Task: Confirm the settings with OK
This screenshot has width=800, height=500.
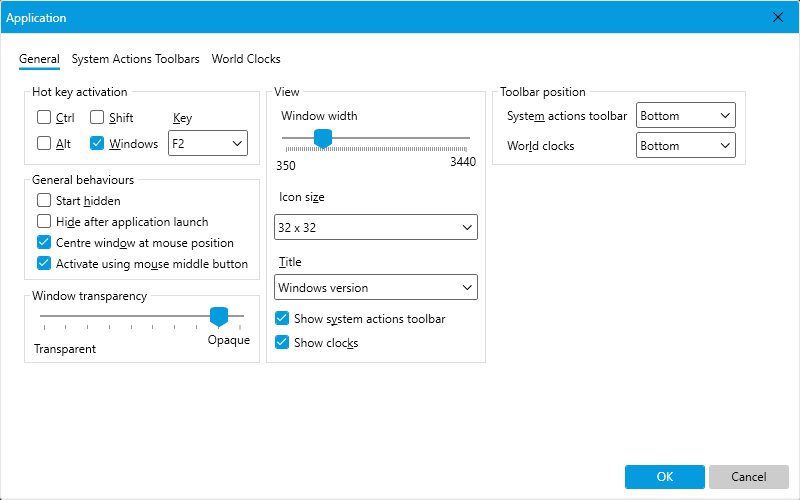Action: [665, 477]
